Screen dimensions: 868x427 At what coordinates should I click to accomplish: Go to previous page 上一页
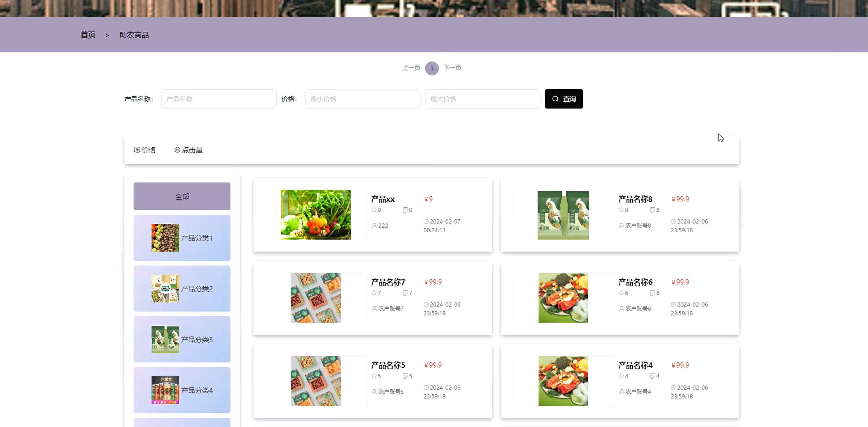pos(411,67)
